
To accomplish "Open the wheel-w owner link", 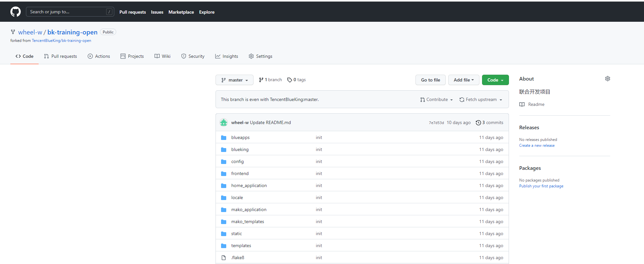I will tap(30, 32).
